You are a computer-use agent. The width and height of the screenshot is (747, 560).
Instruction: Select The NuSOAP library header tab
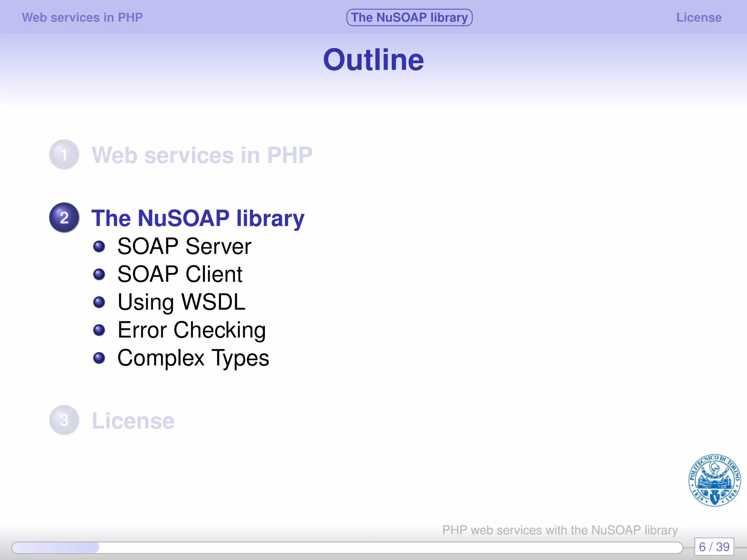pos(409,17)
